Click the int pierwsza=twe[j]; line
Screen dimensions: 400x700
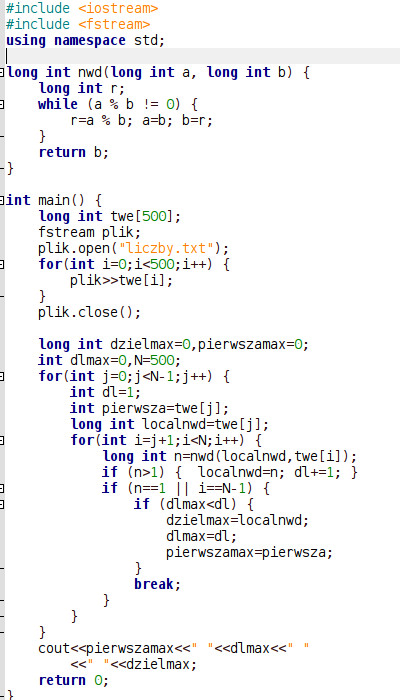[150, 408]
